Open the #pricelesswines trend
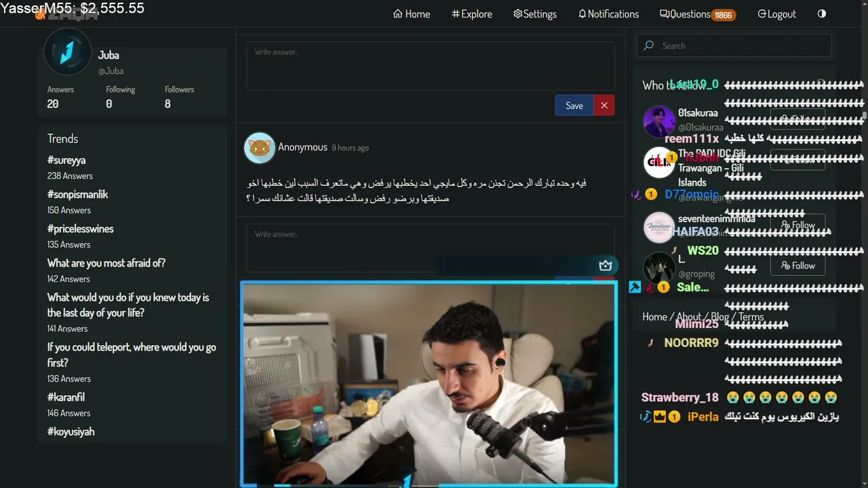This screenshot has height=488, width=868. [80, 229]
